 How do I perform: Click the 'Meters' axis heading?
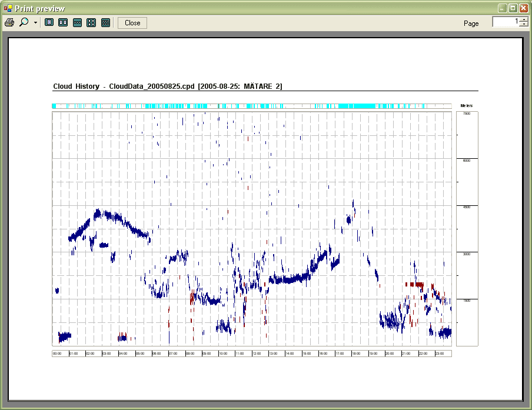467,105
